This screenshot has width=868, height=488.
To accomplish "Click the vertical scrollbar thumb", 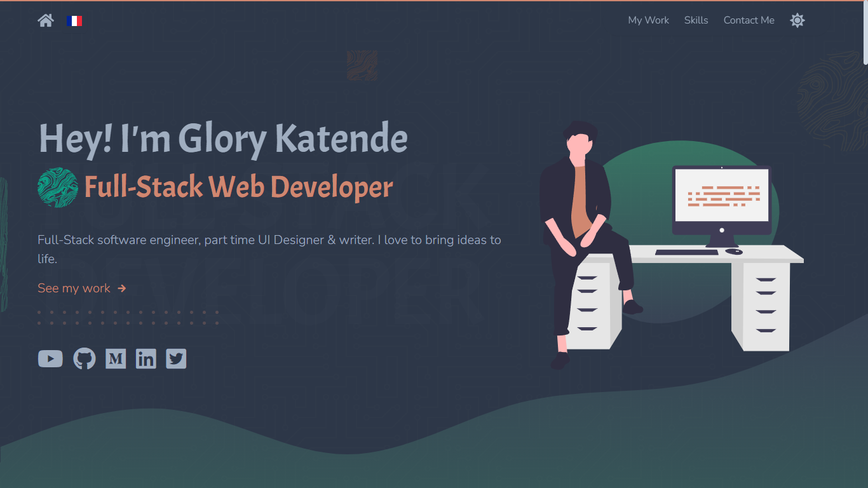I will click(865, 33).
